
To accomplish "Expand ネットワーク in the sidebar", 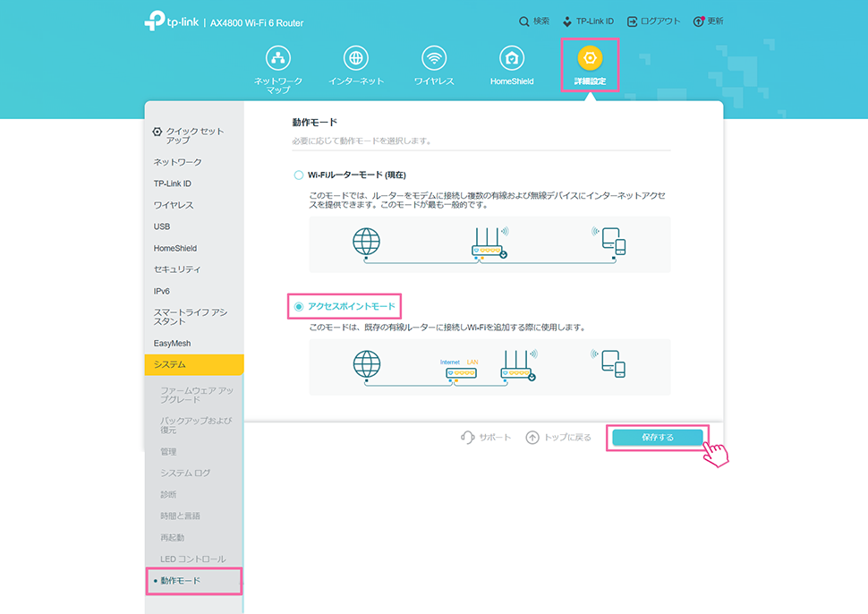I will [x=178, y=162].
